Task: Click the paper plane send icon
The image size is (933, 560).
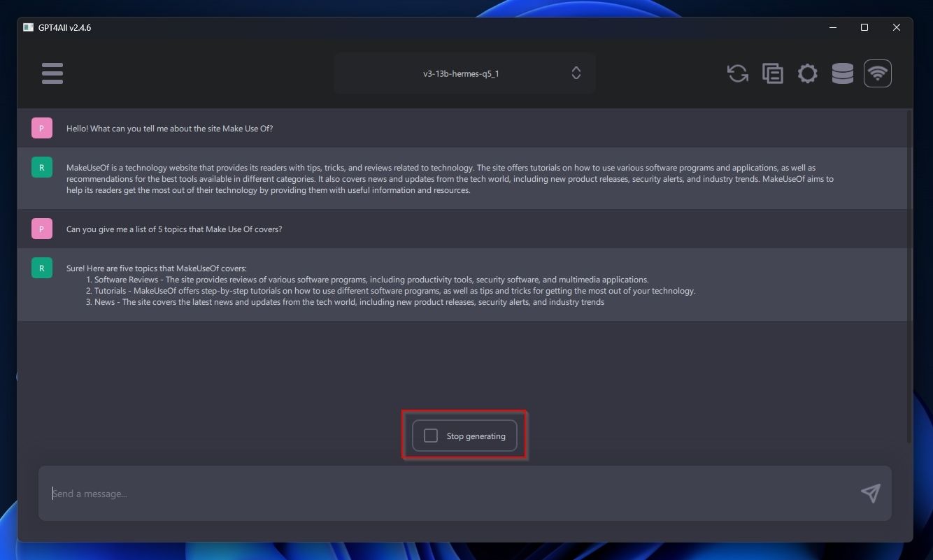Action: point(870,494)
